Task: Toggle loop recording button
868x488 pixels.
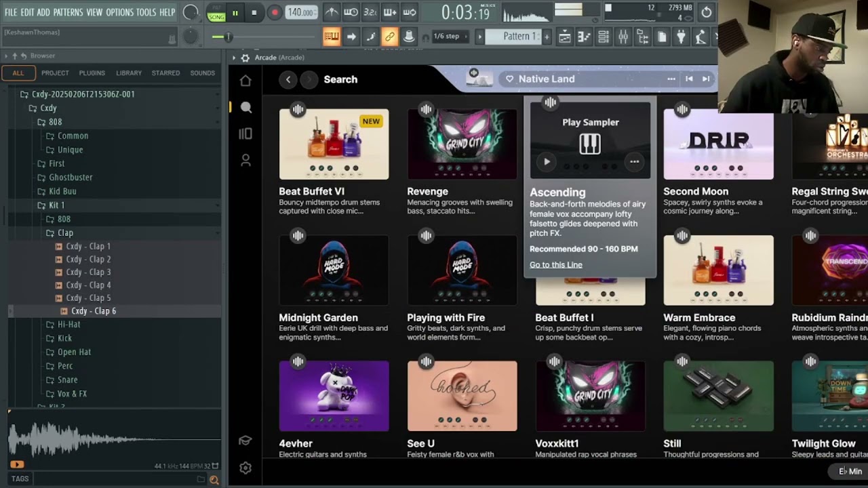Action: click(410, 12)
